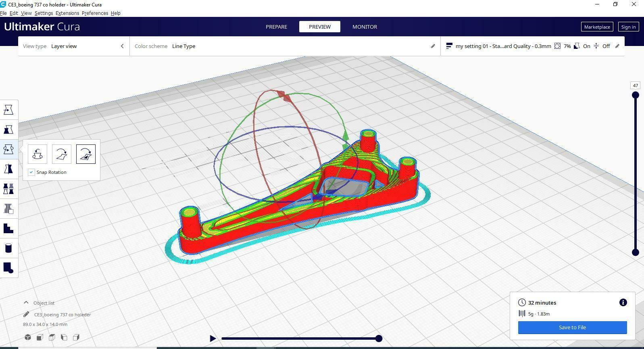Click the 5g · 1.83m material text
Image resolution: width=644 pixels, height=349 pixels.
(539, 314)
